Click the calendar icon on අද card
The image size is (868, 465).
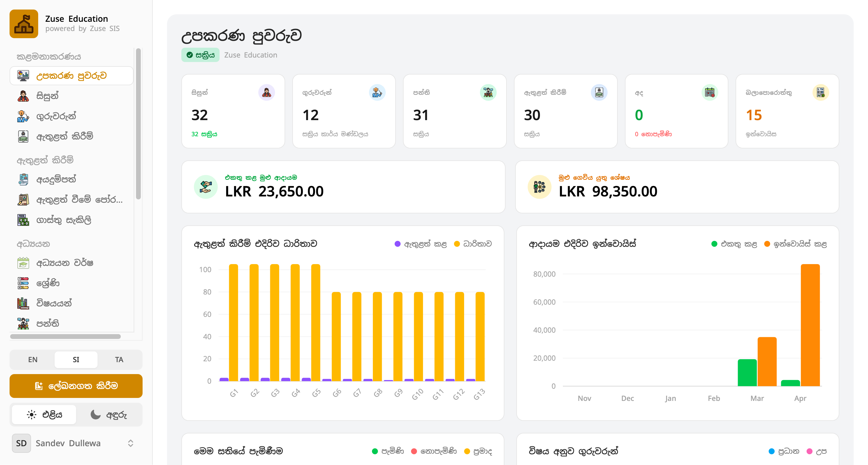pyautogui.click(x=710, y=92)
